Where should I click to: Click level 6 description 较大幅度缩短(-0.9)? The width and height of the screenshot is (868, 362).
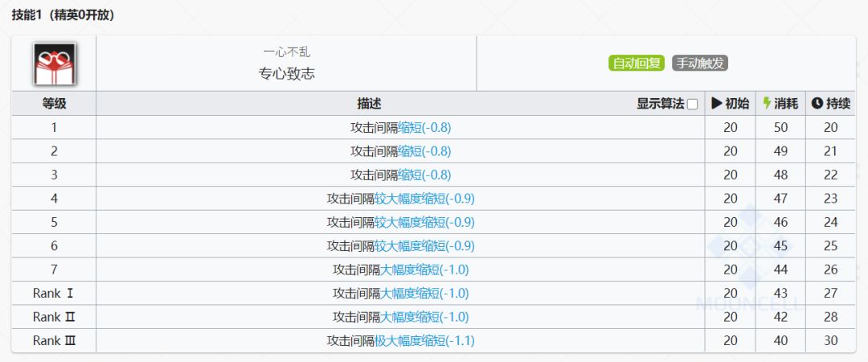point(424,245)
